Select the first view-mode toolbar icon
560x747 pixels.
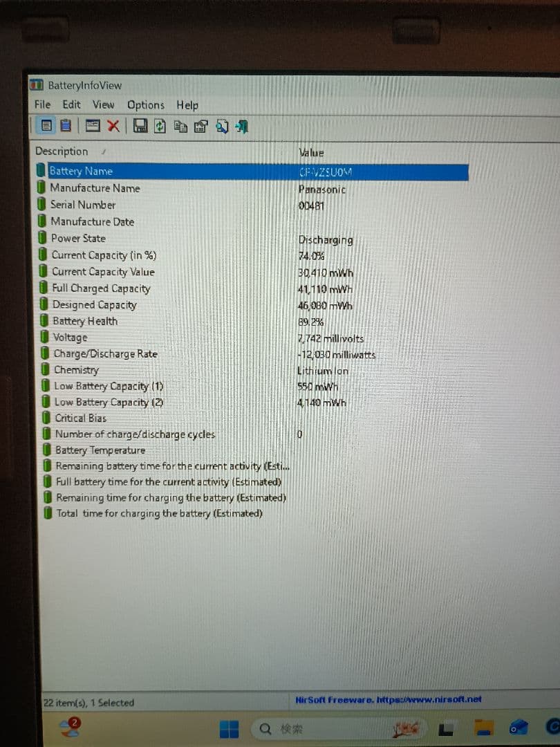point(46,126)
